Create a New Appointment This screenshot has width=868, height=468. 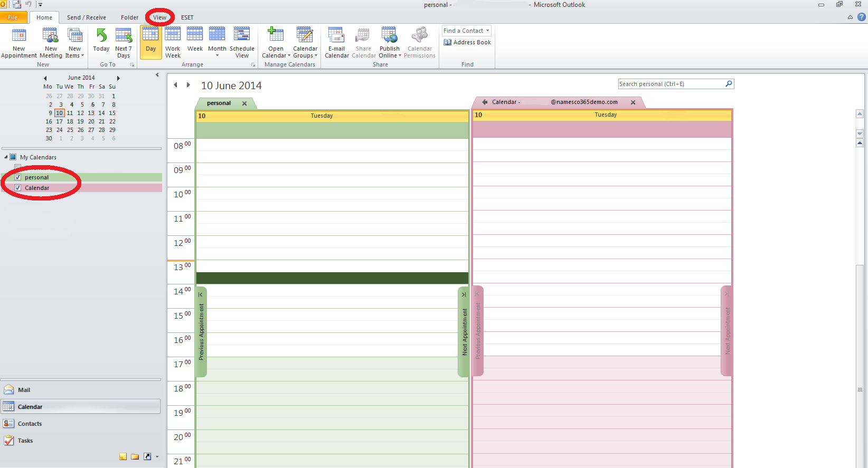pos(19,43)
